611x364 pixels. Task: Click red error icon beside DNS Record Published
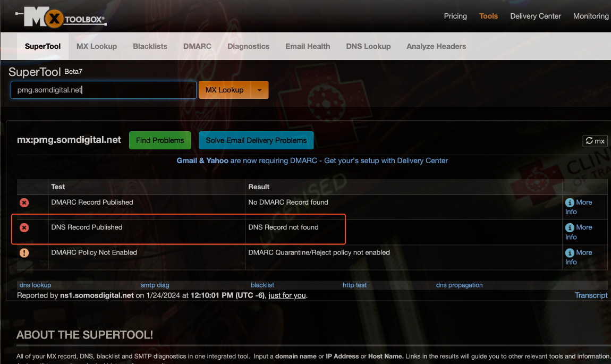click(24, 227)
